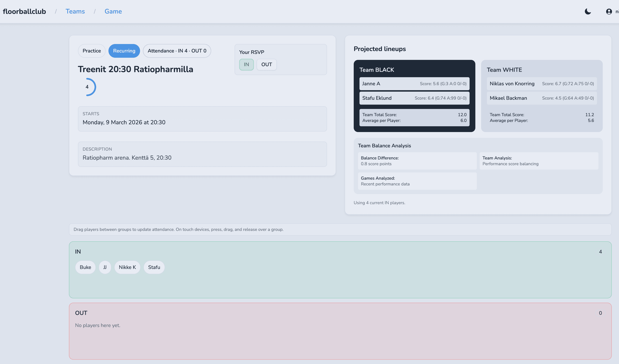619x364 pixels.
Task: Click the Practice badge
Action: click(x=92, y=51)
